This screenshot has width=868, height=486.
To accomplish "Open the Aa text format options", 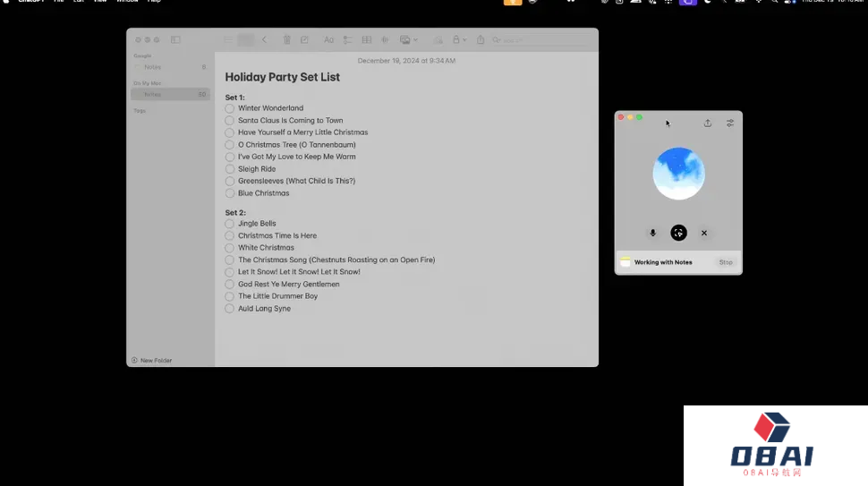I will pos(328,40).
